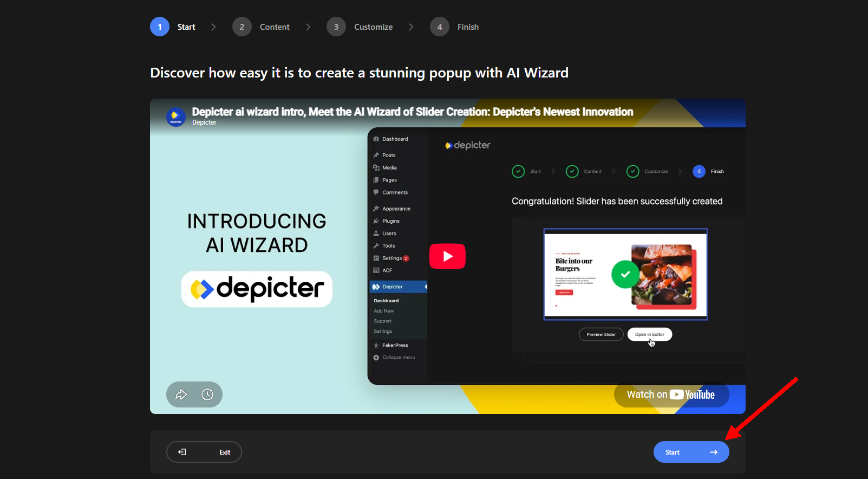Select step 4 Finish in wizard
This screenshot has width=868, height=479.
(454, 27)
